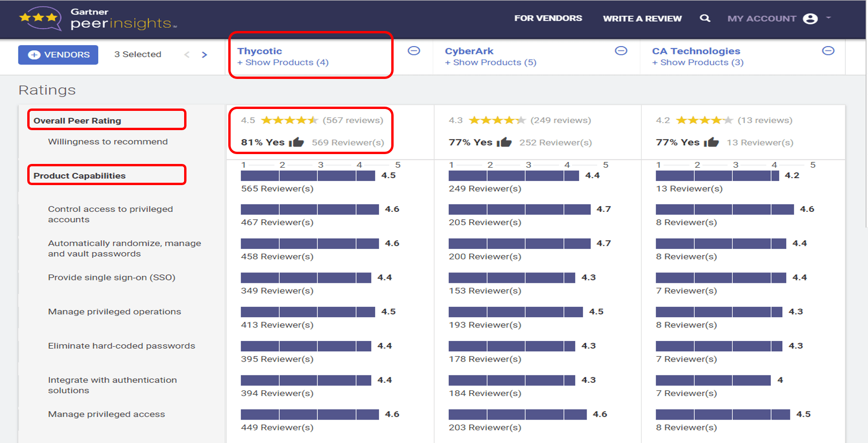
Task: Click the Ratings section heading
Action: tap(47, 90)
